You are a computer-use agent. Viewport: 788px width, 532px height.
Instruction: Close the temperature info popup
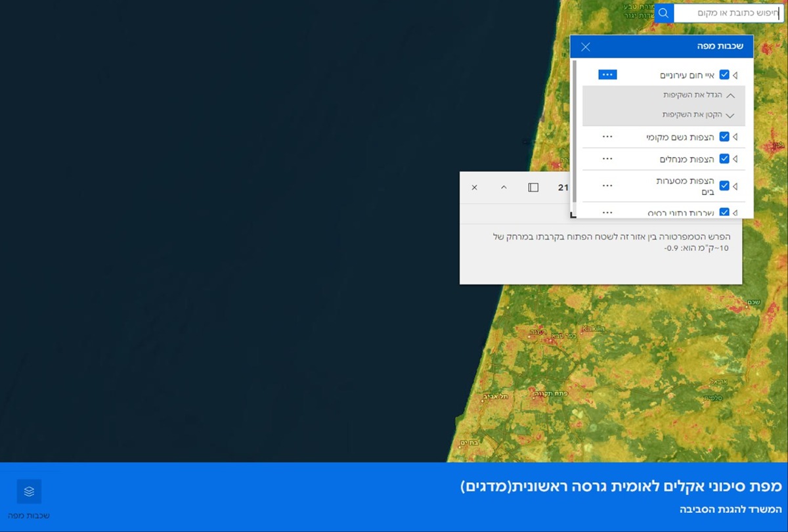474,188
